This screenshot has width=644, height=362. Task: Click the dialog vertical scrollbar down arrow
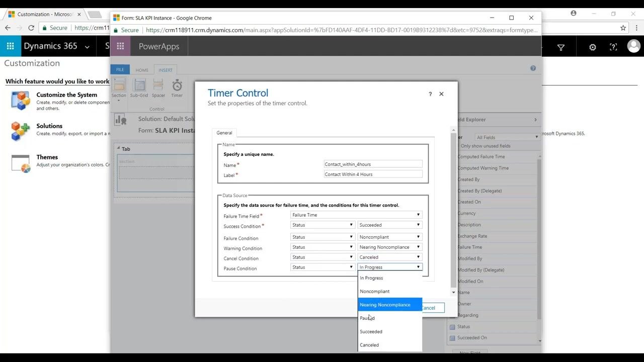453,292
